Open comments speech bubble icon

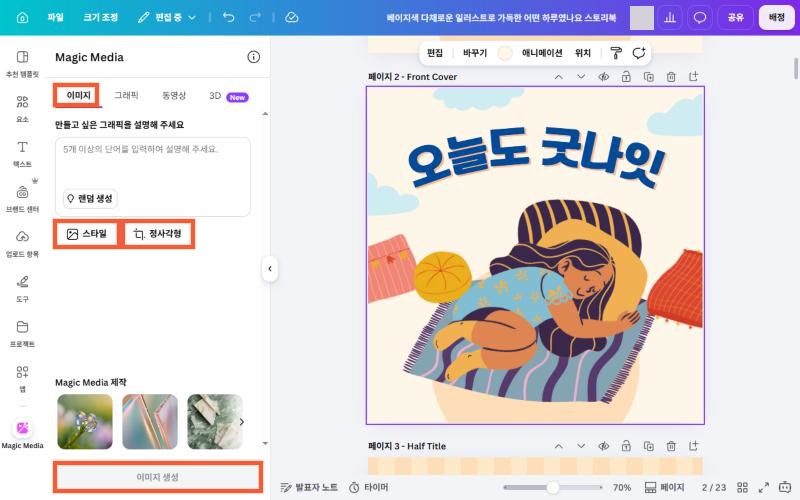tap(699, 18)
